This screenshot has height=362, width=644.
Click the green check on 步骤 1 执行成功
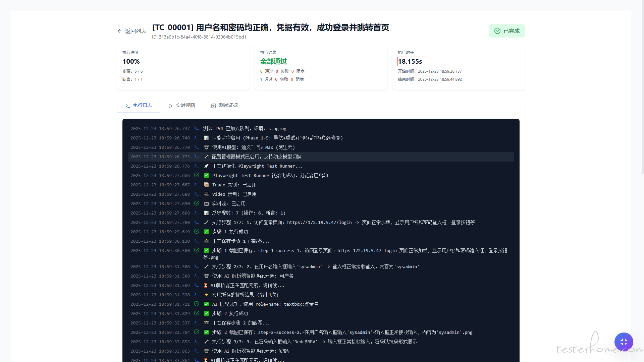pos(206,232)
